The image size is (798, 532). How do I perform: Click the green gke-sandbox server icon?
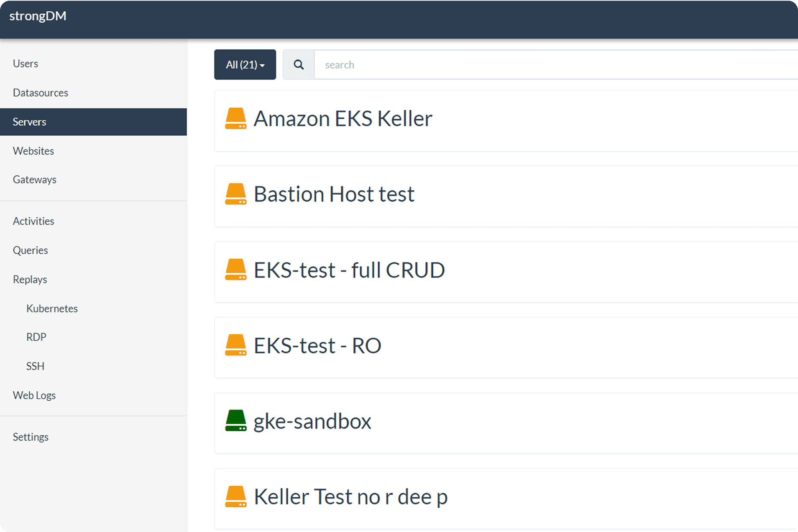coord(235,421)
